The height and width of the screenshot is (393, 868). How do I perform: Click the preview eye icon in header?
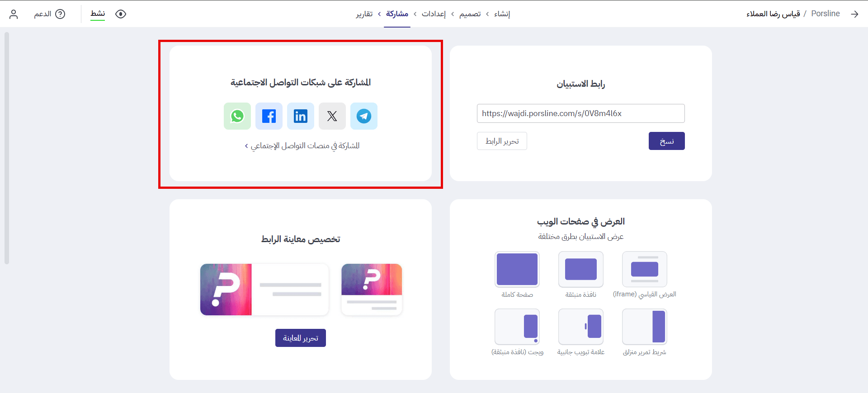121,14
